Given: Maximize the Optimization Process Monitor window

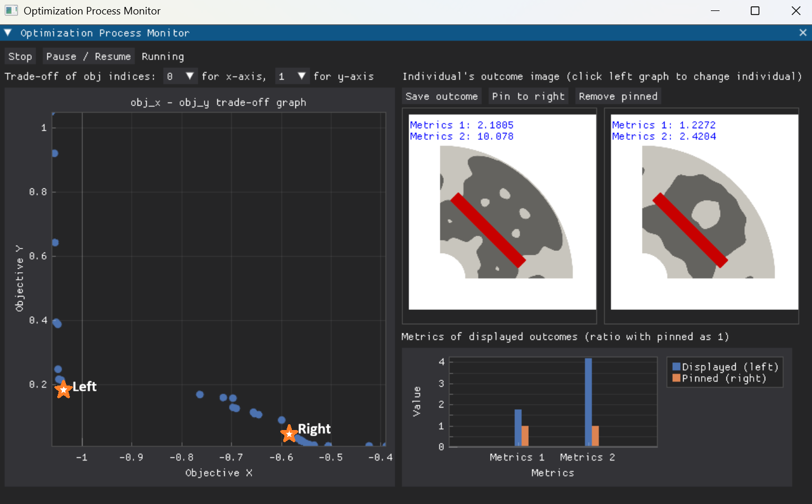Looking at the screenshot, I should tap(755, 11).
